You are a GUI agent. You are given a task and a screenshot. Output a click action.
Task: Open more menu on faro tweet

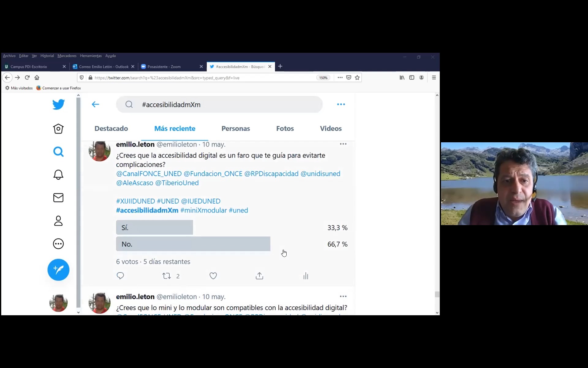point(343,144)
